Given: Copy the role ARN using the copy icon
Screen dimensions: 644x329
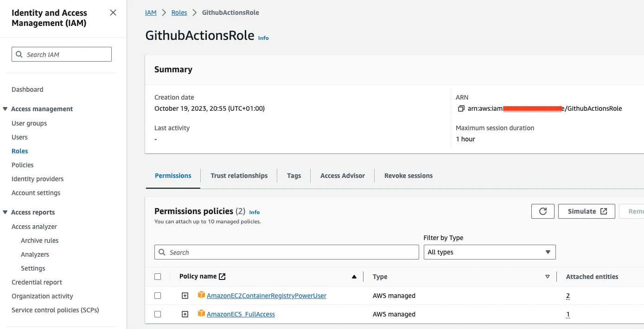Looking at the screenshot, I should [461, 108].
